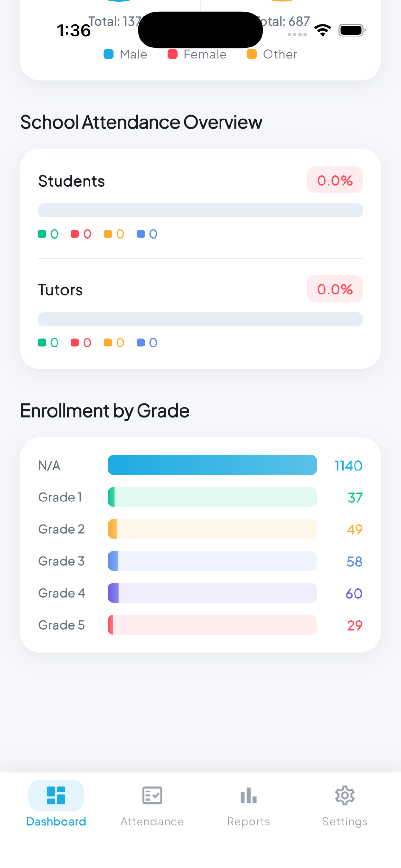The image size is (401, 868).
Task: Toggle the Male legend item
Action: tap(125, 54)
